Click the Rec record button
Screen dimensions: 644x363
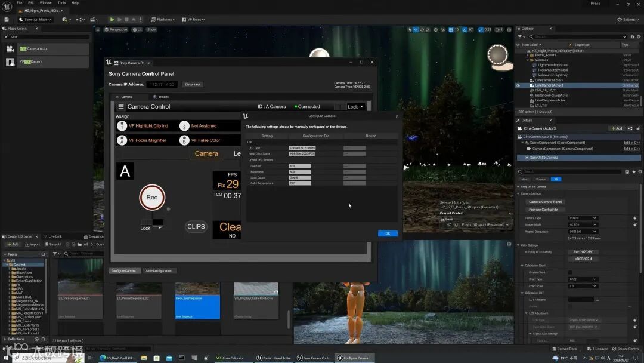tap(152, 198)
